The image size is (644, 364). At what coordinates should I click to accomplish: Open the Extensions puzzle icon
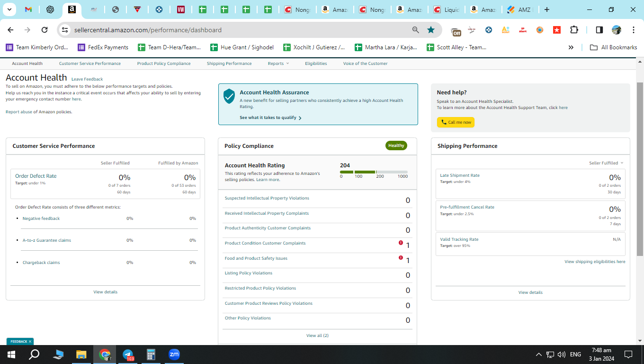click(x=574, y=30)
